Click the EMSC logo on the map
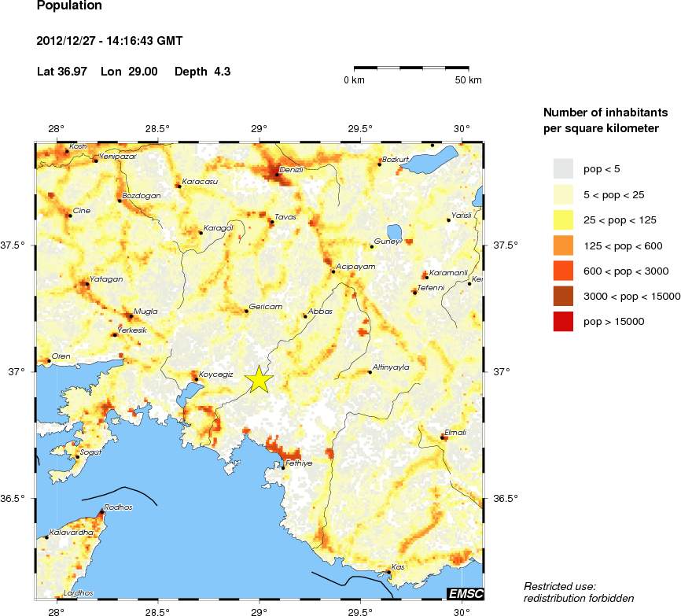The image size is (681, 616). coord(465,593)
